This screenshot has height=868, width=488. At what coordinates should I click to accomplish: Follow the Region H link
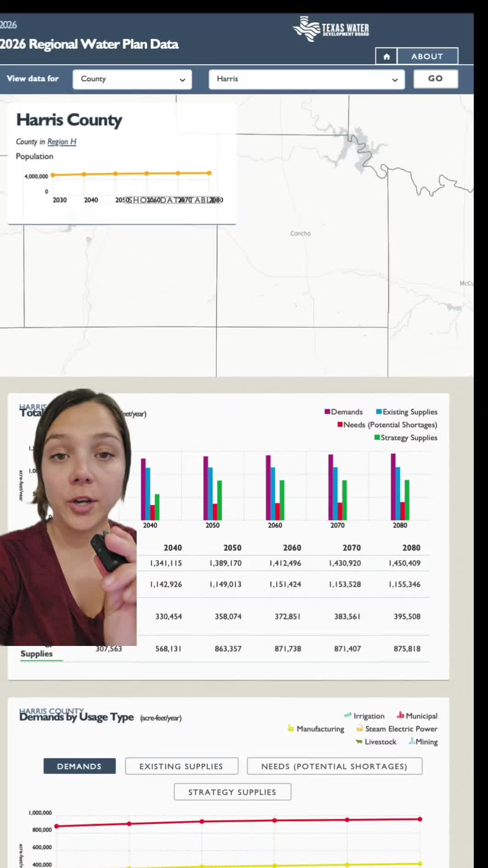pyautogui.click(x=62, y=142)
